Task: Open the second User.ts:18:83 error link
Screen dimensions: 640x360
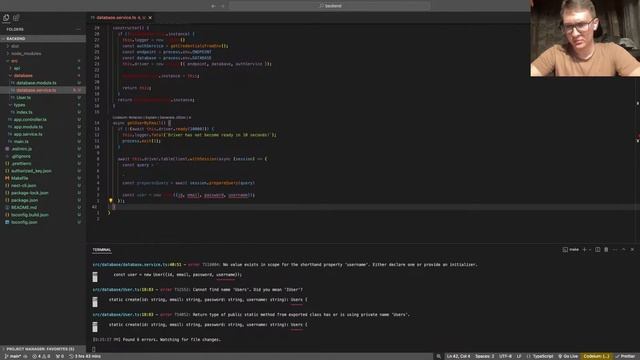Action: 123,315
